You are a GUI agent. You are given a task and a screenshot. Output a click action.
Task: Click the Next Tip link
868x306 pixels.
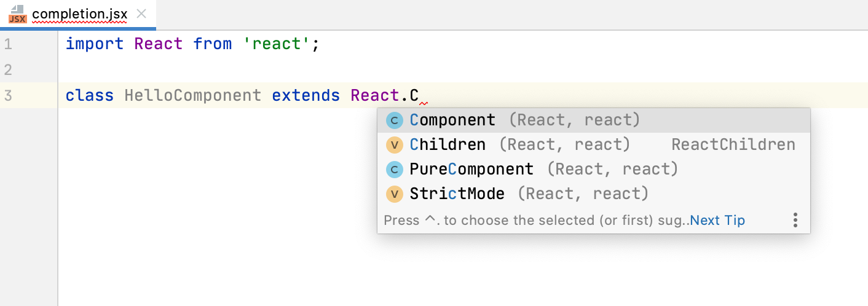pyautogui.click(x=717, y=220)
